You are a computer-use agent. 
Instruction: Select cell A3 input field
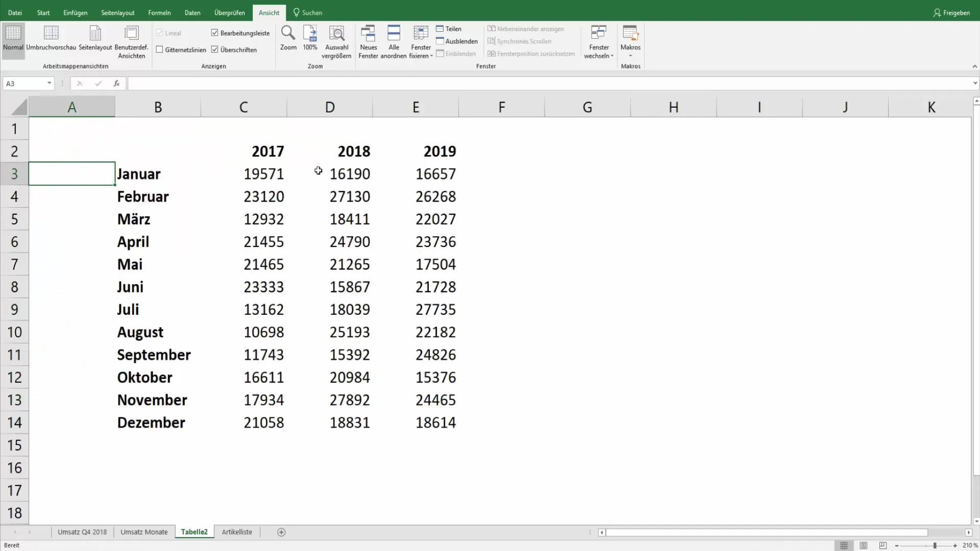click(71, 173)
